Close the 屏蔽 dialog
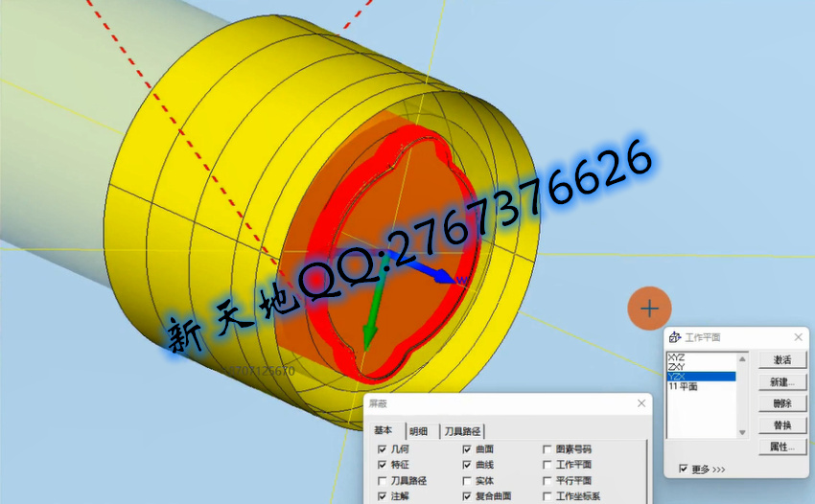Viewport: 815px width, 504px height. [x=641, y=405]
